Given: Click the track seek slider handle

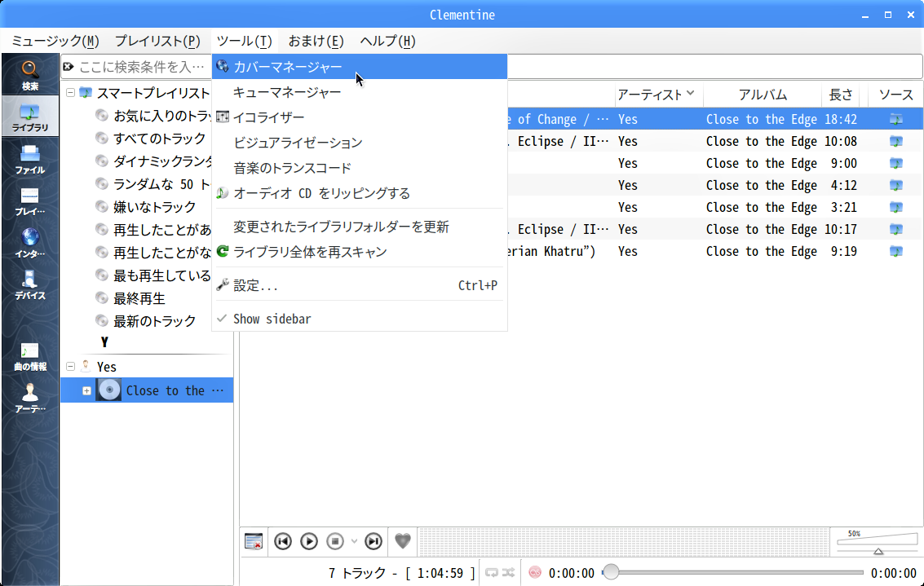Looking at the screenshot, I should click(611, 572).
